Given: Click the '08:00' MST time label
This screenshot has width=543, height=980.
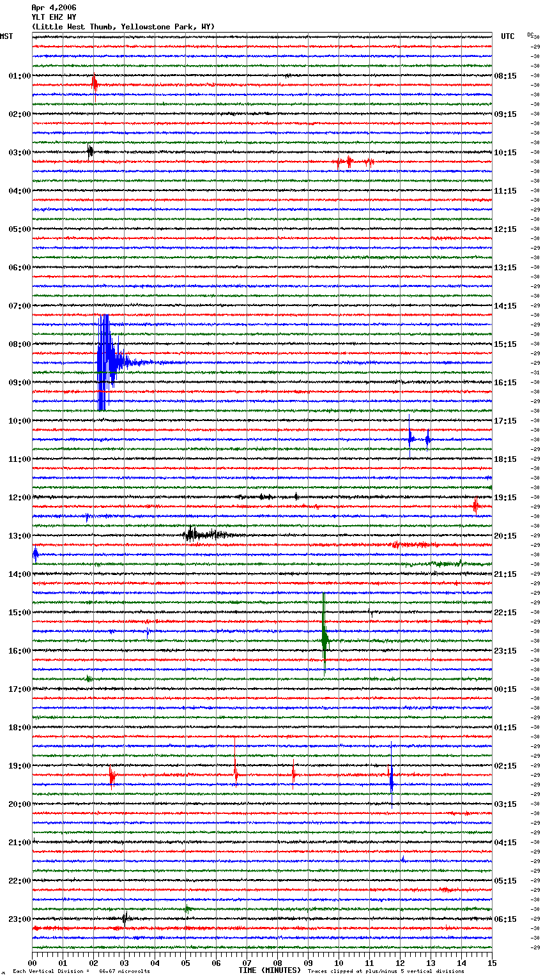Looking at the screenshot, I should (20, 344).
